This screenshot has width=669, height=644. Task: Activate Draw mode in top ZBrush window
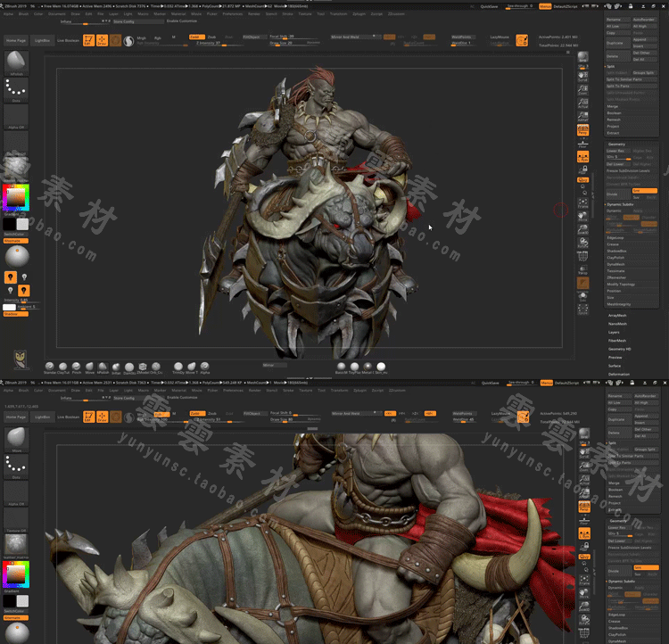pyautogui.click(x=102, y=40)
